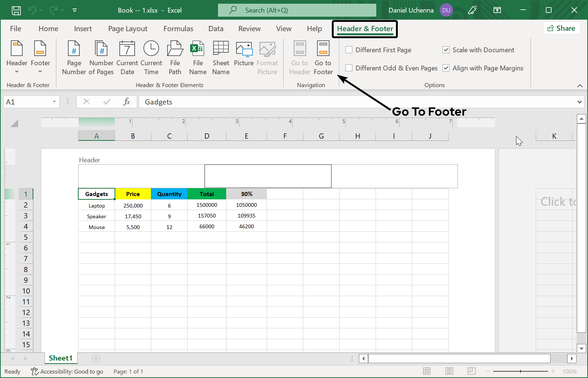
Task: Insert Current Date into header
Action: pyautogui.click(x=127, y=57)
